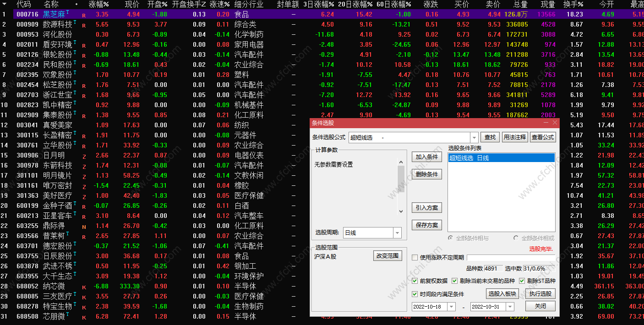This screenshot has height=325, width=644.
Task: Uncheck 时间段内满足条件 checkbox
Action: [x=415, y=294]
